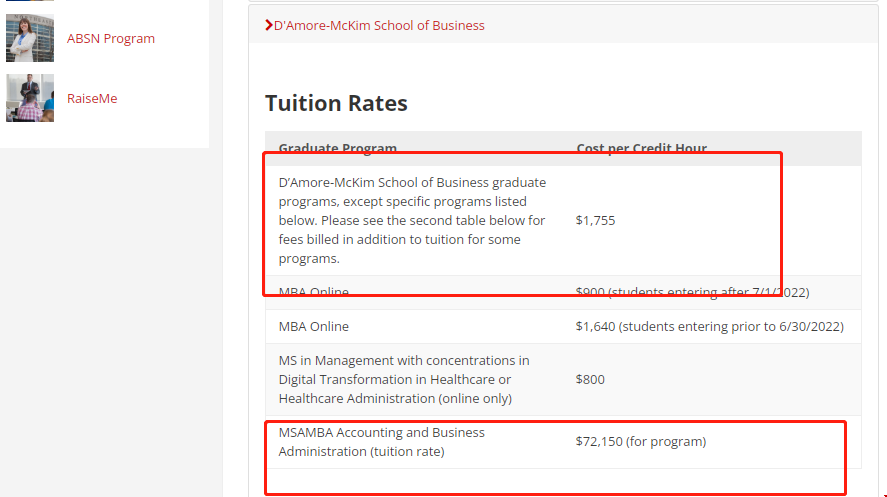Open the ABSN Program link
887x497 pixels.
(x=111, y=38)
